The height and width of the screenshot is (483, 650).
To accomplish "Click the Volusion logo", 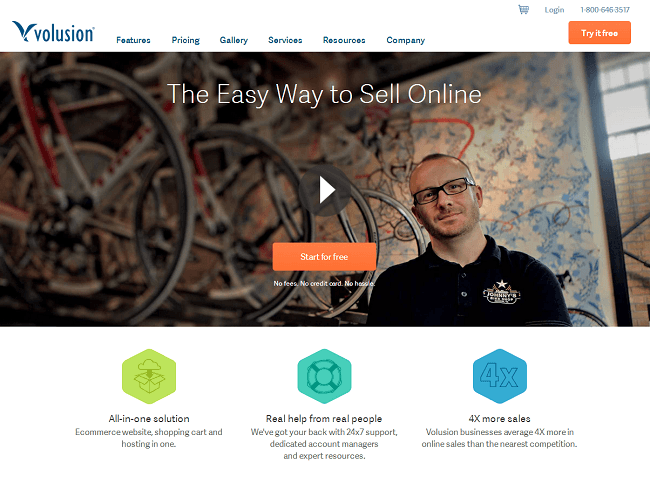I will (53, 32).
